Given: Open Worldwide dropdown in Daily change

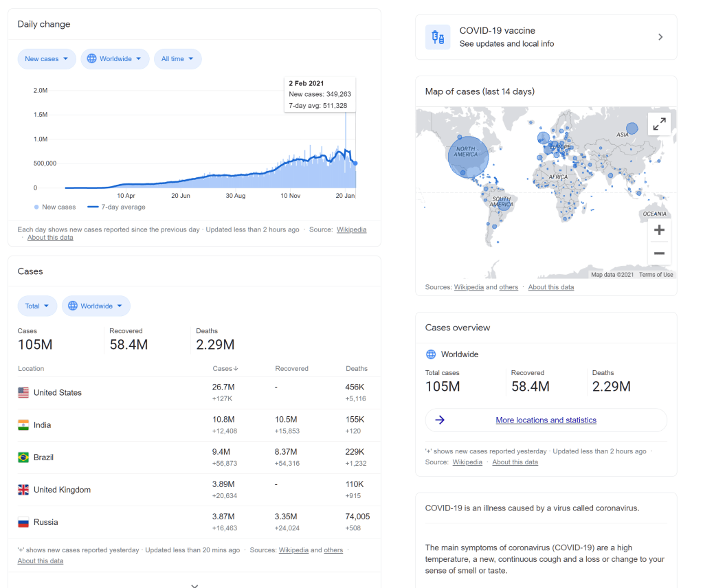Looking at the screenshot, I should coord(115,59).
